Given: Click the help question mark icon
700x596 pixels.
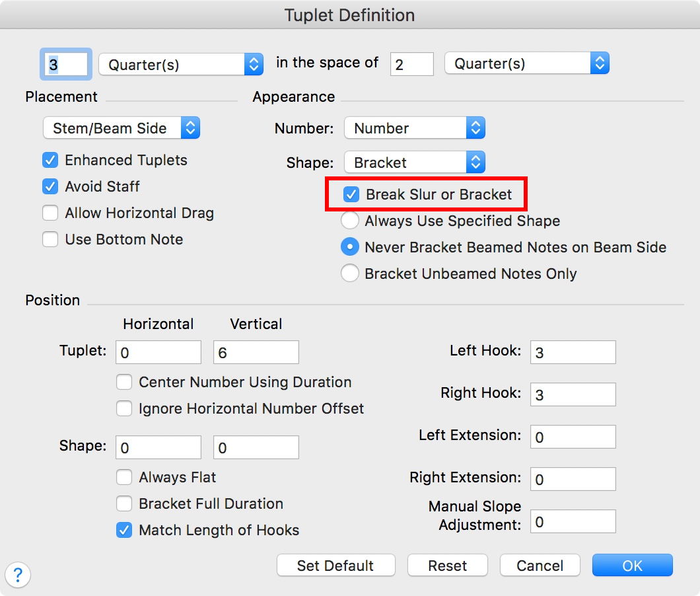Looking at the screenshot, I should pos(18,574).
